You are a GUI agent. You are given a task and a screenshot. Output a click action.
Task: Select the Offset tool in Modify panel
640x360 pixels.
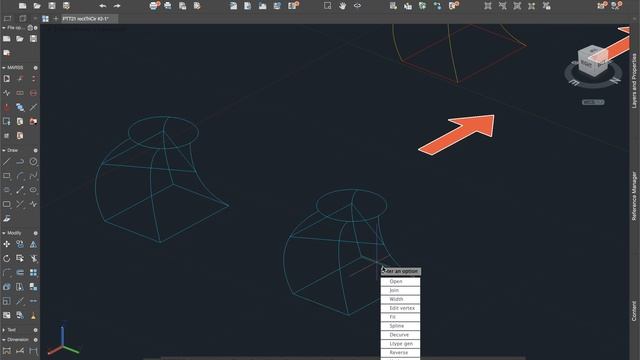[x=20, y=273]
